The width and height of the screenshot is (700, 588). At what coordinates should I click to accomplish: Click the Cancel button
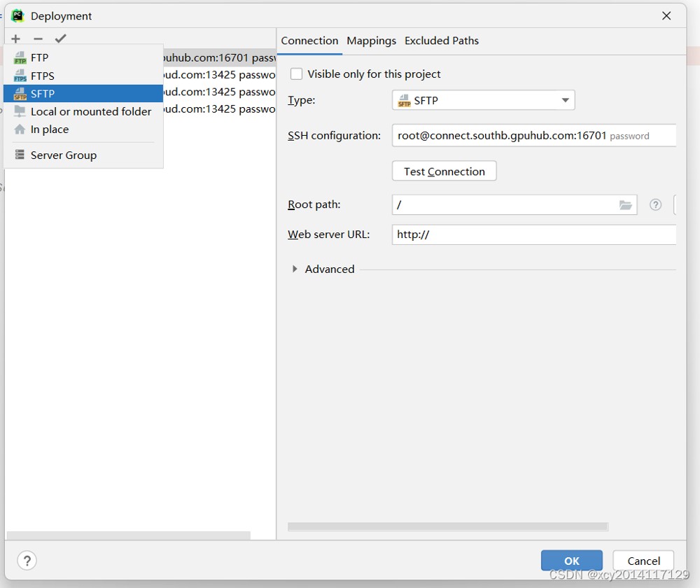(x=643, y=560)
